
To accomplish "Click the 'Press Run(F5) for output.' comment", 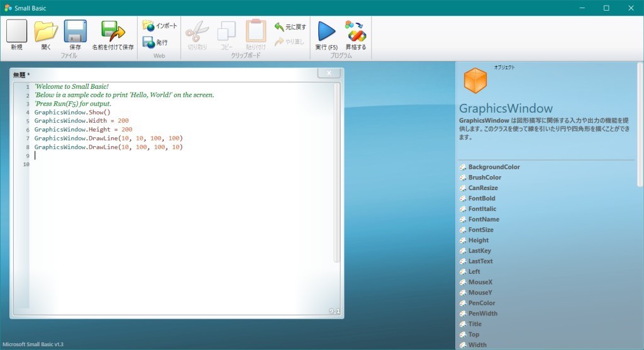I will click(73, 104).
